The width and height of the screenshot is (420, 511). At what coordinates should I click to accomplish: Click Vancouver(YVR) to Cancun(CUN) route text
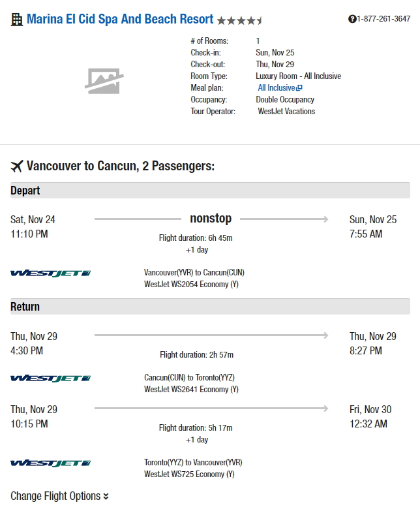(x=194, y=272)
